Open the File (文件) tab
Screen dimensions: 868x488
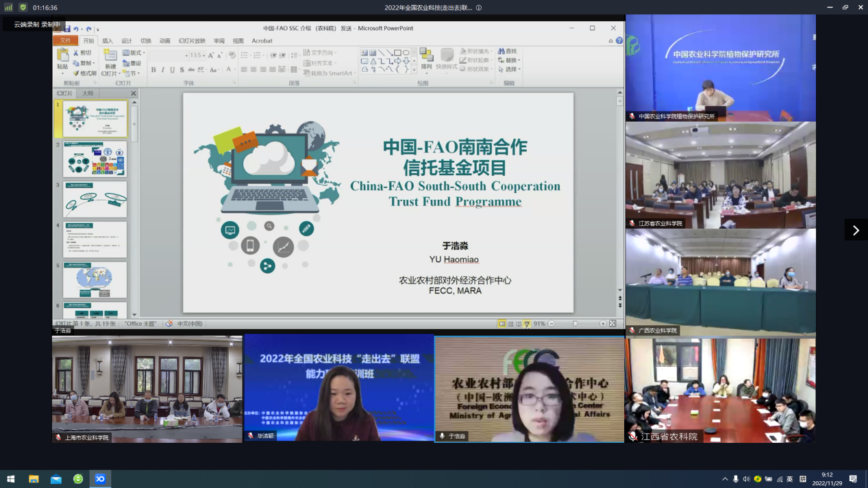(65, 40)
